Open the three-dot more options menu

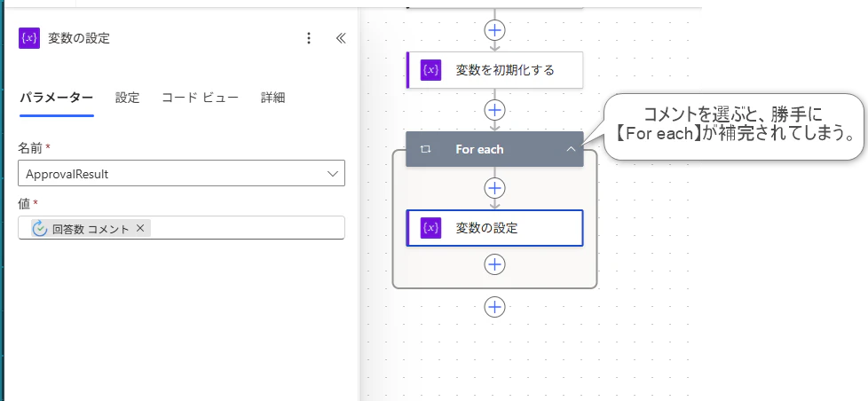(309, 38)
